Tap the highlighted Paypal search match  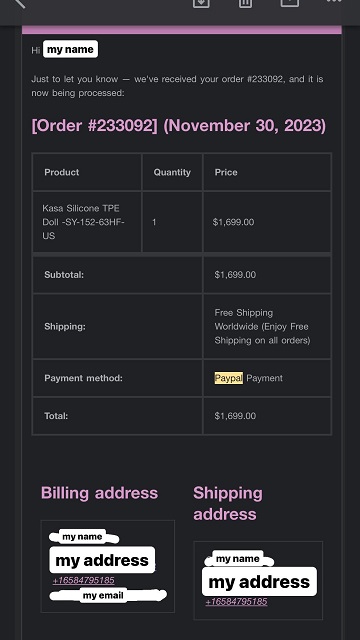229,378
